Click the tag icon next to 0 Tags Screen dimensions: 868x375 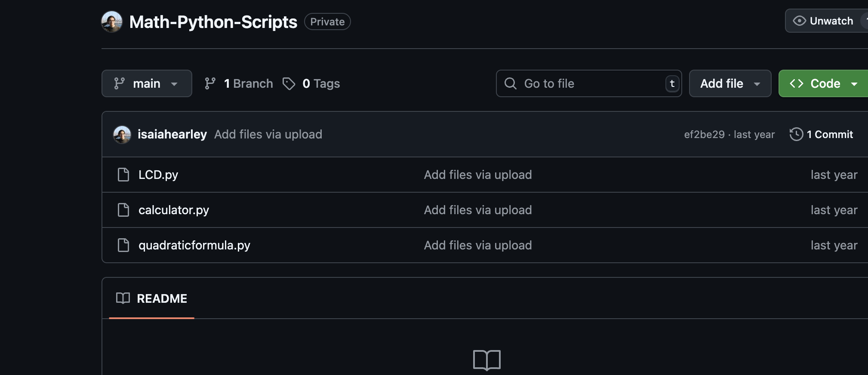point(289,83)
